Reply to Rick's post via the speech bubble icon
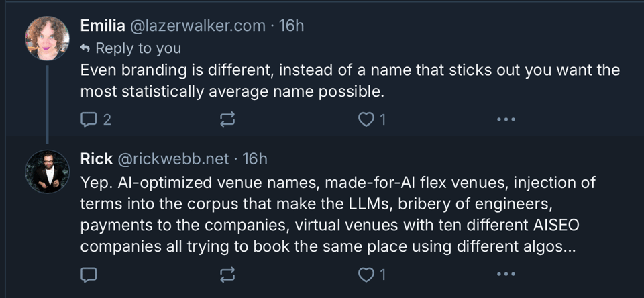The width and height of the screenshot is (644, 298). coord(89,275)
